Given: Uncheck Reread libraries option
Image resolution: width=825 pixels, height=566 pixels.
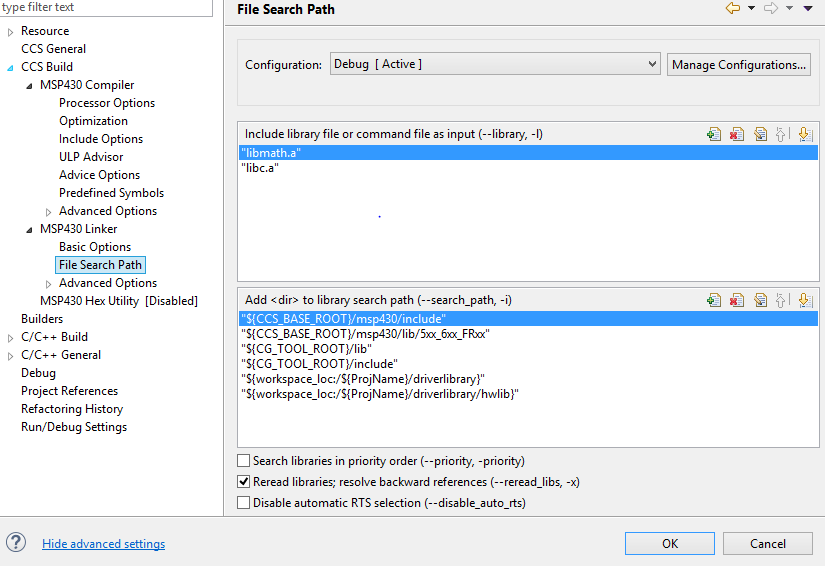Looking at the screenshot, I should tap(244, 482).
